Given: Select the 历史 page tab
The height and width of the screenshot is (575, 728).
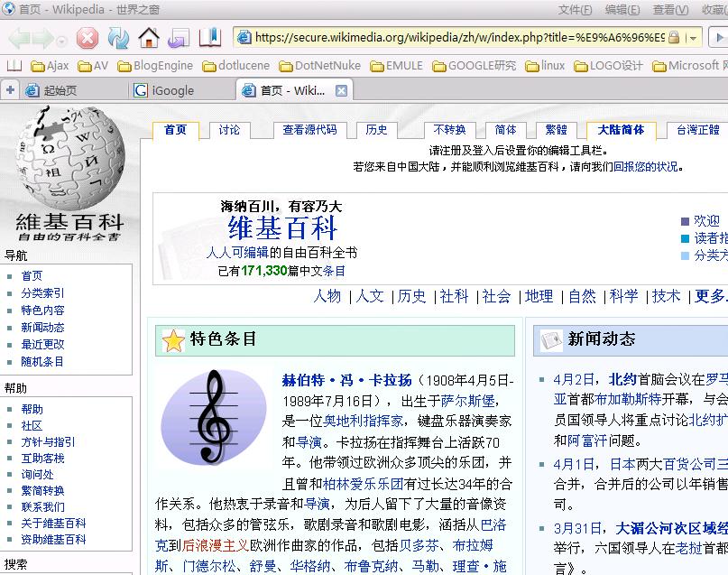Looking at the screenshot, I should [376, 130].
